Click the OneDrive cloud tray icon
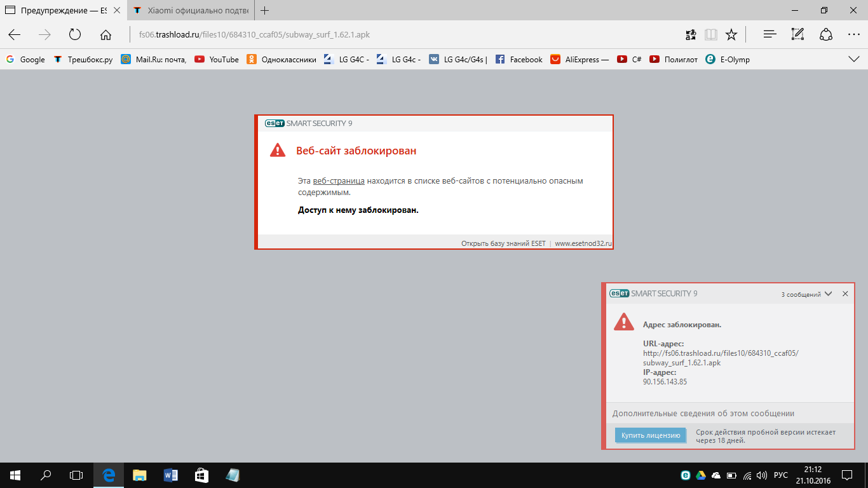The height and width of the screenshot is (488, 868). tap(716, 475)
